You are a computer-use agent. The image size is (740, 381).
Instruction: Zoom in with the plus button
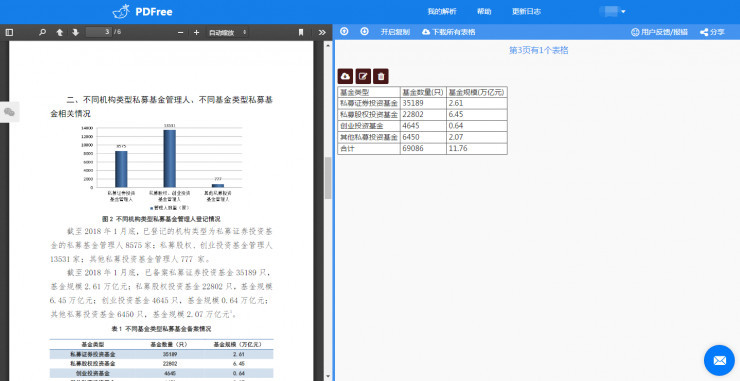coord(196,33)
